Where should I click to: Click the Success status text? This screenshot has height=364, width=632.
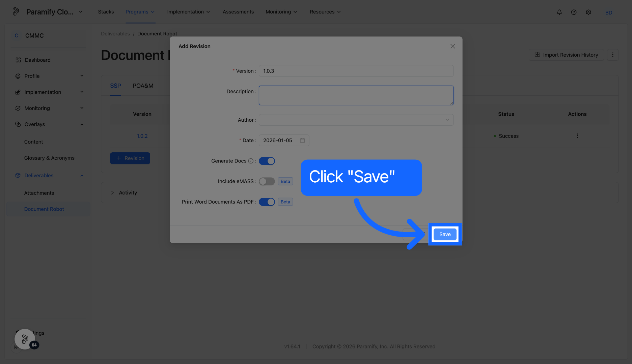point(509,136)
